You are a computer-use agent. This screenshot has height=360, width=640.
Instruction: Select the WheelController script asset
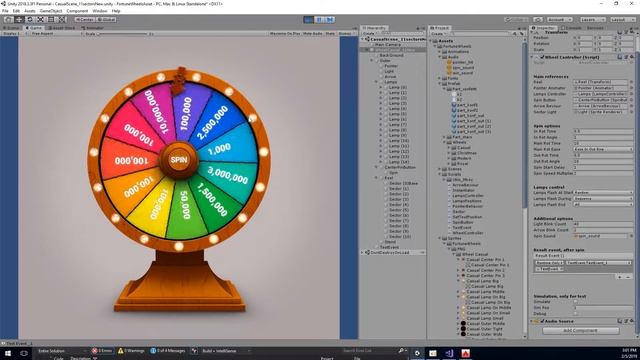467,233
